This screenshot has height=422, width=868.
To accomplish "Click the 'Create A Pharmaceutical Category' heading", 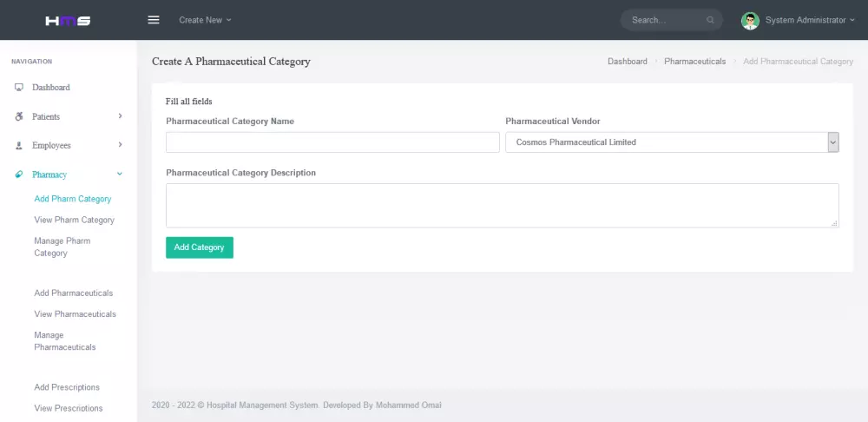I will (231, 62).
